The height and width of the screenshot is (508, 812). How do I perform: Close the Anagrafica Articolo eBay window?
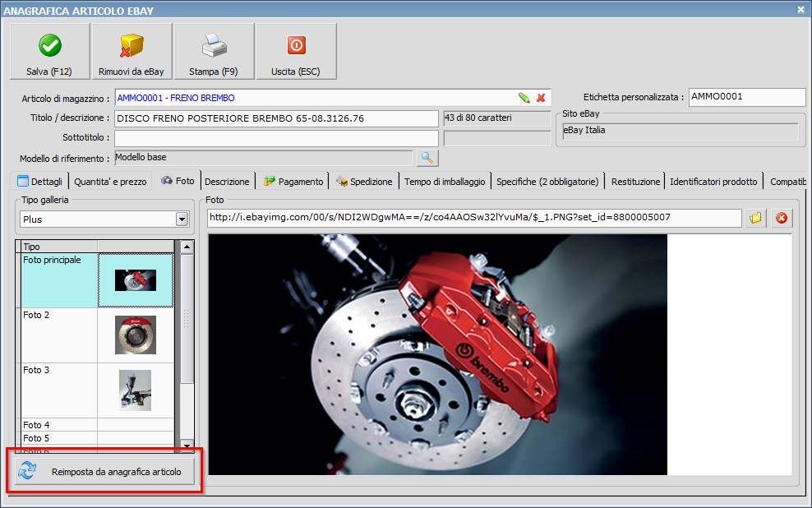(800, 9)
